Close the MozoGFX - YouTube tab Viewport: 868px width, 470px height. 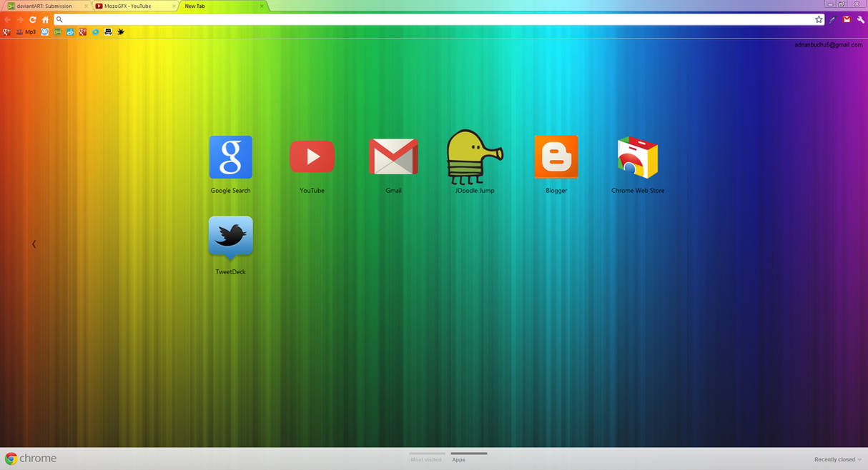coord(174,6)
